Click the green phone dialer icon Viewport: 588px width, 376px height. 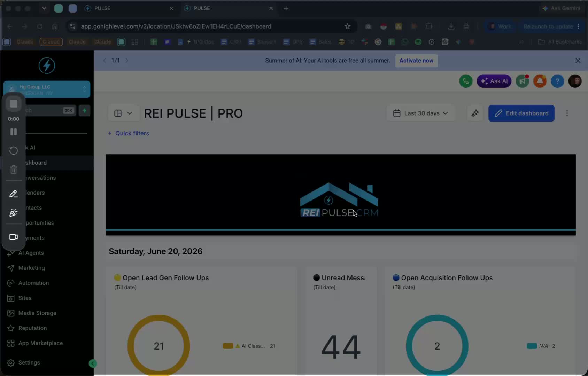tap(466, 81)
